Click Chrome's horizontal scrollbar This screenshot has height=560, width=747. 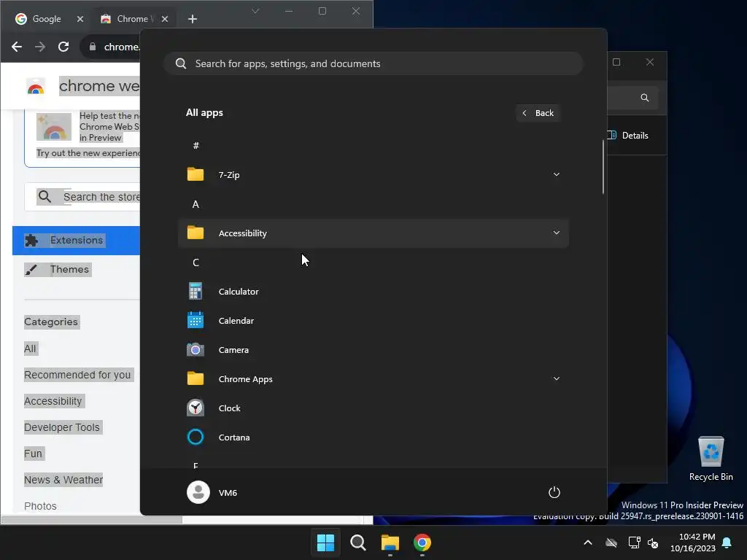(91, 520)
